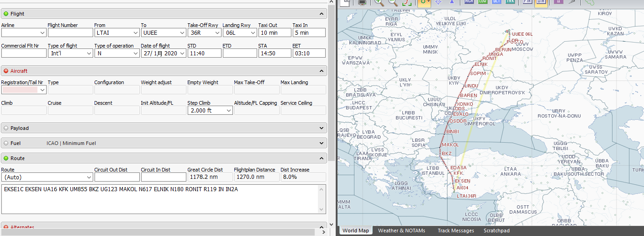
Task: Toggle the LOW airways map layer
Action: 483,1
